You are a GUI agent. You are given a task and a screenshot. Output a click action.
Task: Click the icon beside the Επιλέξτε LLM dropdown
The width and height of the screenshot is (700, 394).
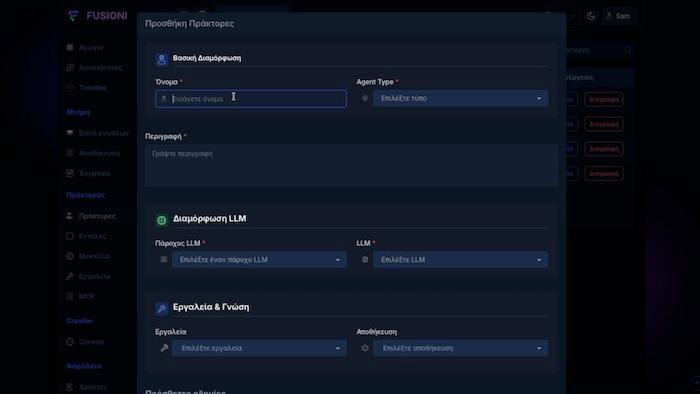coord(365,259)
